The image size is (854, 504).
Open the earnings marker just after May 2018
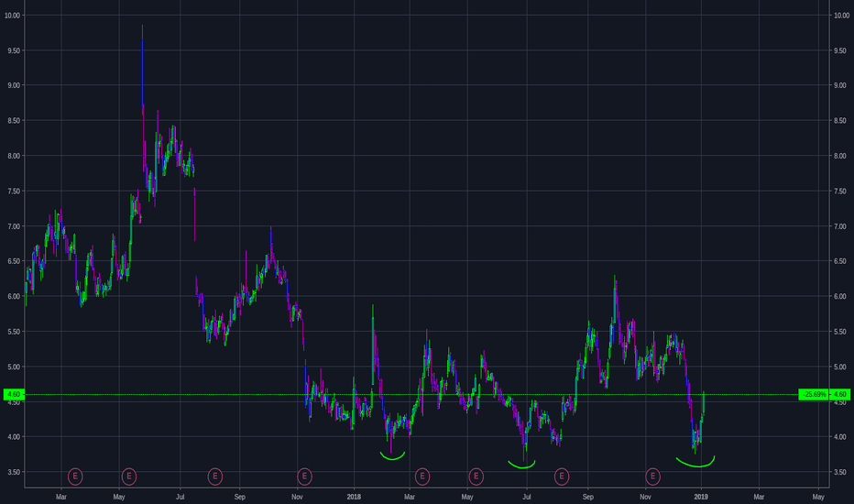coord(476,477)
